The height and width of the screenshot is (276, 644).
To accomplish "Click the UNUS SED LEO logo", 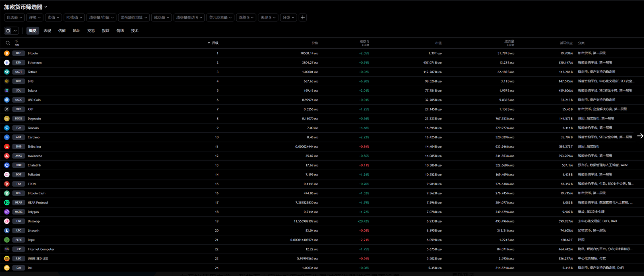I will [7, 259].
